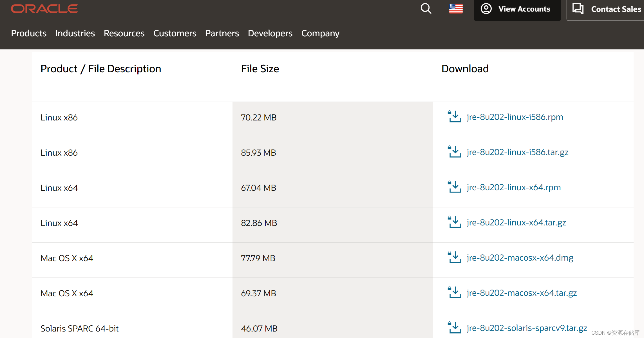The height and width of the screenshot is (338, 644).
Task: Click the CSDN watermark text
Action: [x=615, y=333]
